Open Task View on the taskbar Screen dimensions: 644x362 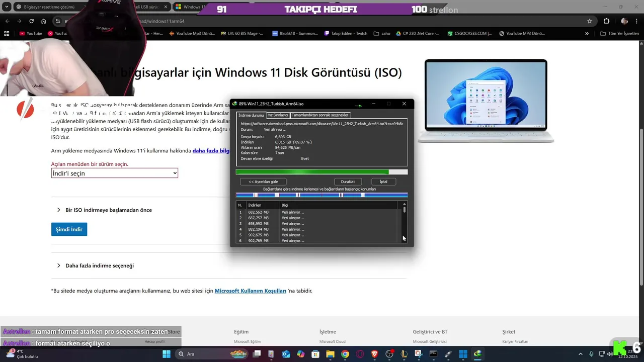(257, 354)
